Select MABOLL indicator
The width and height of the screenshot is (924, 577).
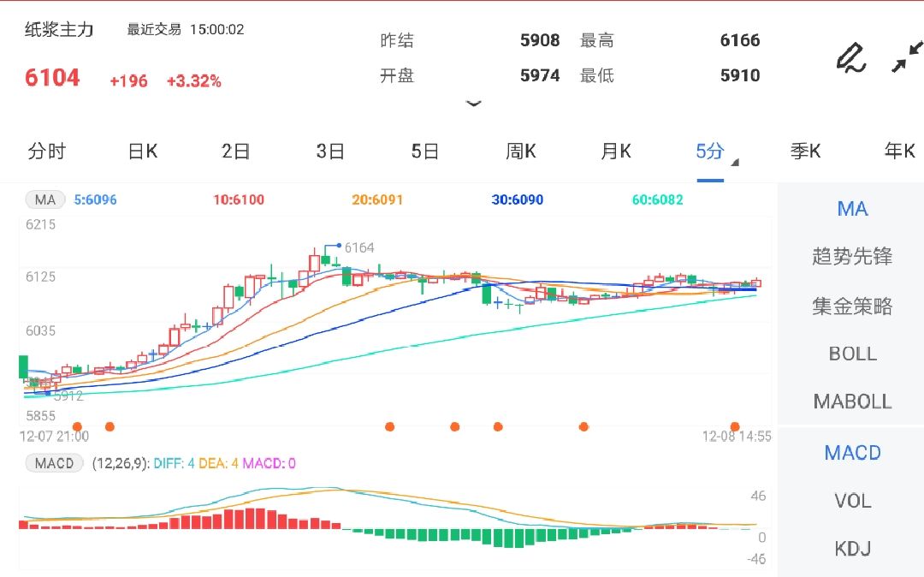click(853, 402)
